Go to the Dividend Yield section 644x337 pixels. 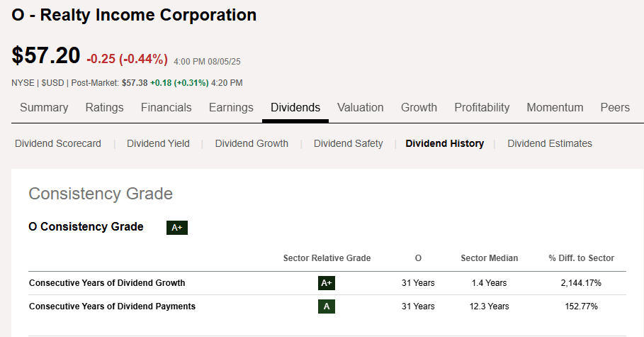coord(158,143)
